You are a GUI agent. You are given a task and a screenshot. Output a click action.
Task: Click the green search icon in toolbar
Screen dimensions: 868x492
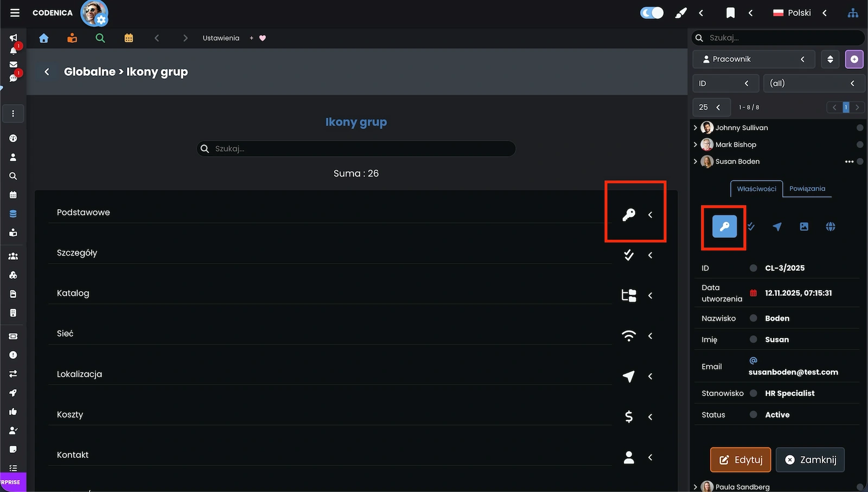(x=100, y=38)
